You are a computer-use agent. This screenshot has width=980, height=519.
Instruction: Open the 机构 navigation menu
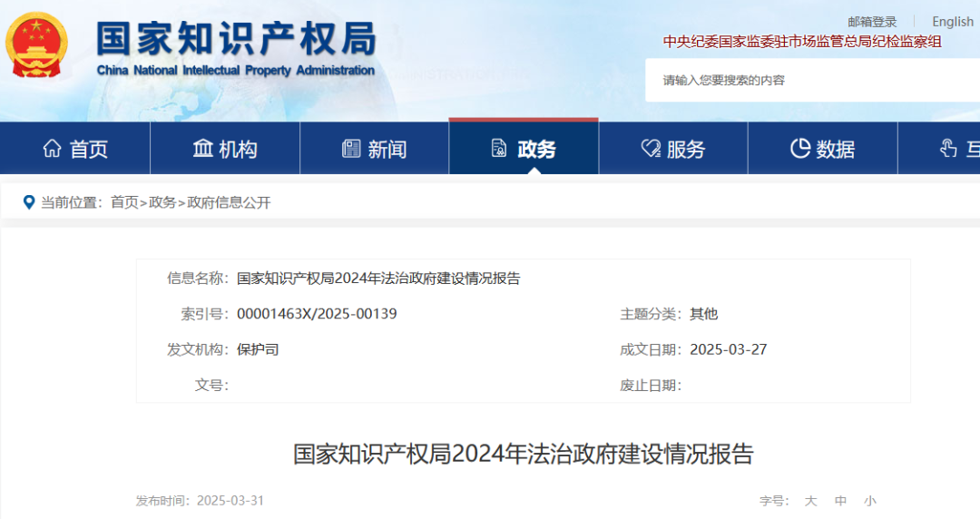coord(225,149)
